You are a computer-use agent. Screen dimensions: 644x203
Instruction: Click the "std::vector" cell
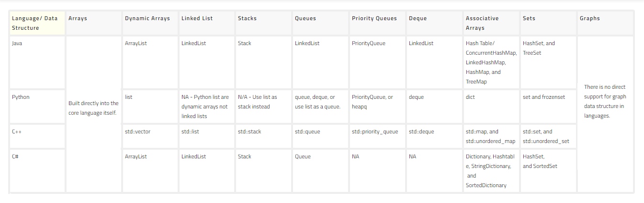(x=137, y=131)
